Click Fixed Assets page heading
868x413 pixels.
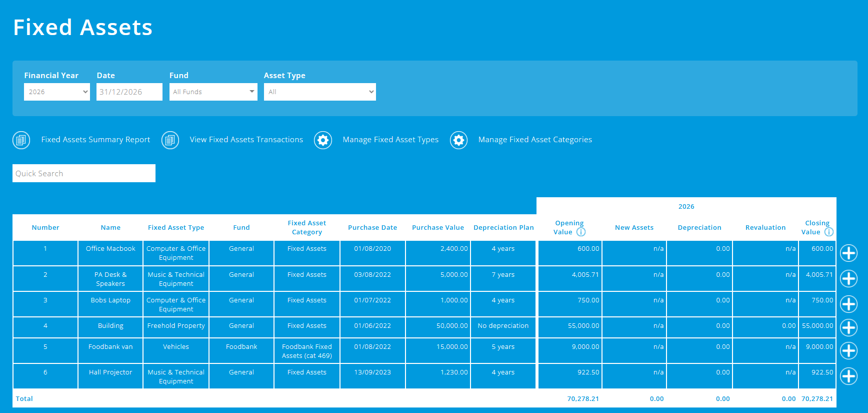(x=83, y=28)
